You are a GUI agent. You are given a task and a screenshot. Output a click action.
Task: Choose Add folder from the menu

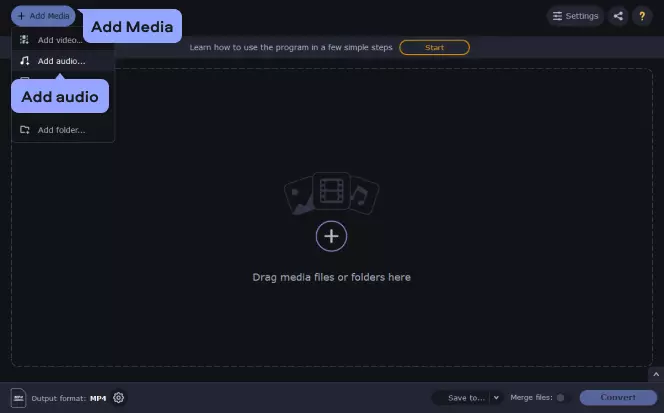pyautogui.click(x=63, y=130)
